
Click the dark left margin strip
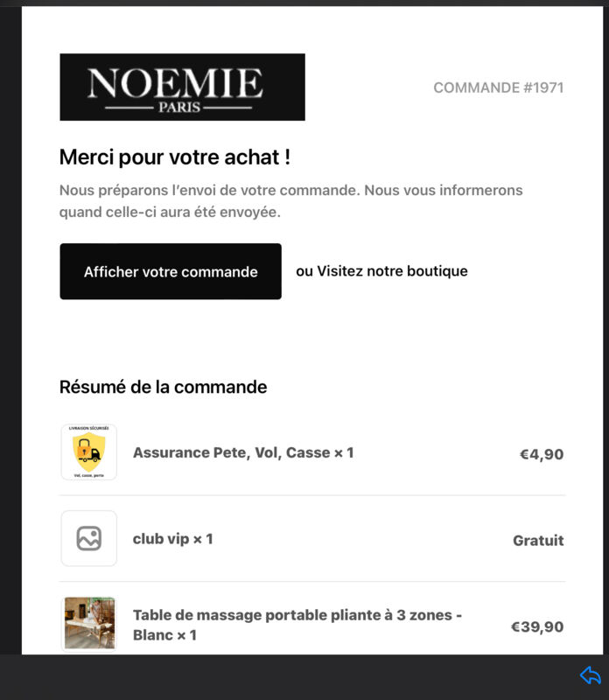tap(10, 331)
